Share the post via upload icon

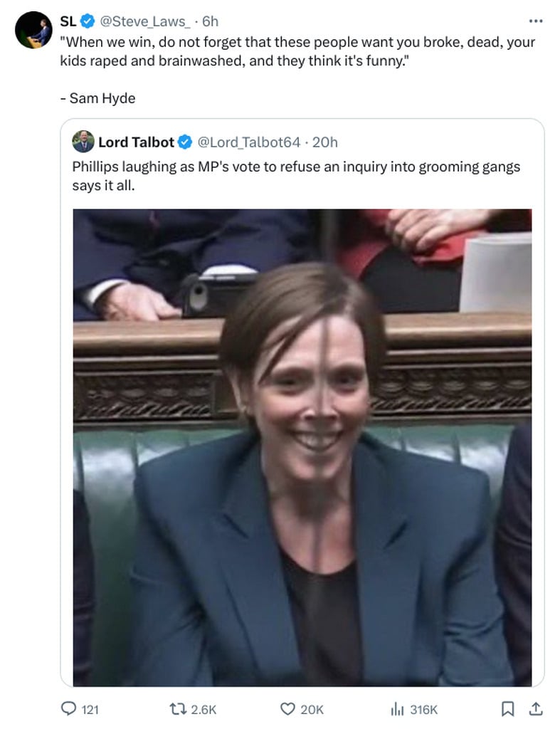535,708
